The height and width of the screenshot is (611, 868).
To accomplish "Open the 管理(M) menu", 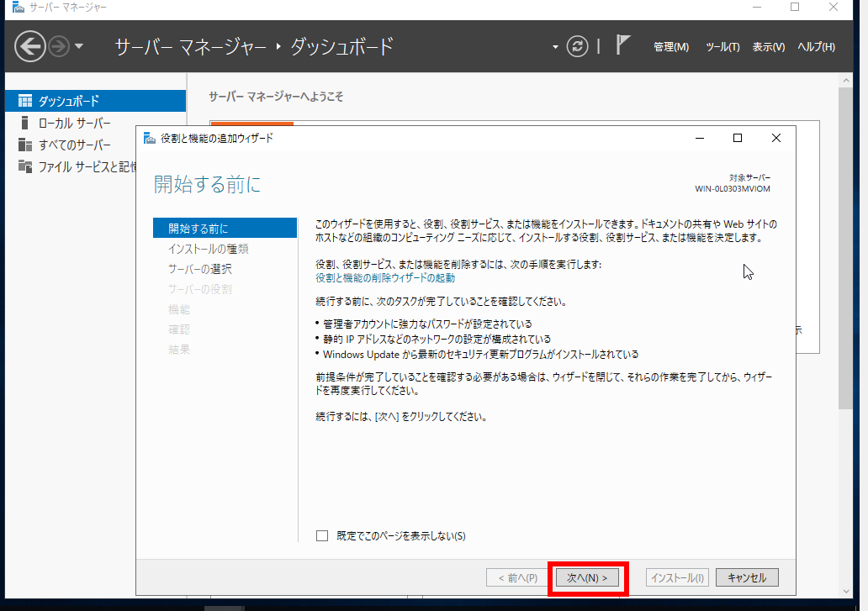I will [x=670, y=47].
